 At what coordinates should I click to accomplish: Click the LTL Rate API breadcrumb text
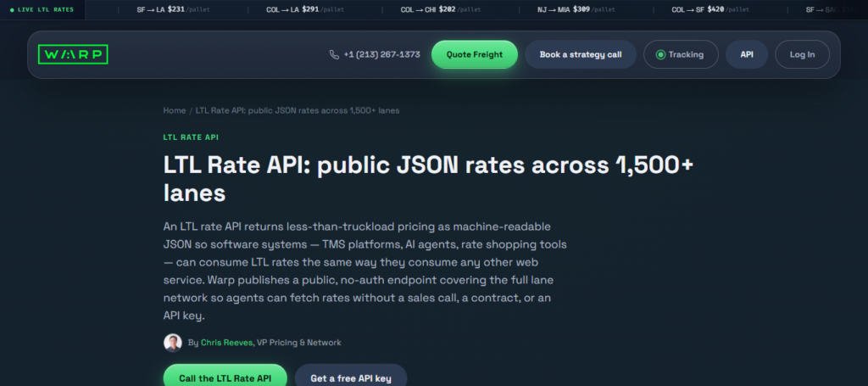[x=298, y=111]
